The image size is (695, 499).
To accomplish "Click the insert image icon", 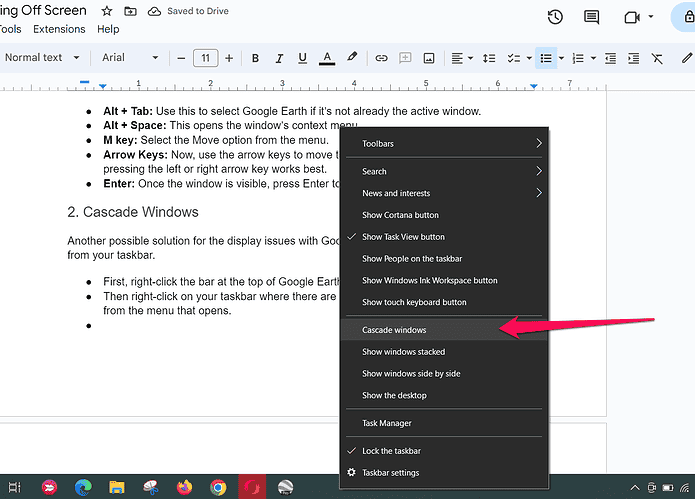I will pos(429,58).
